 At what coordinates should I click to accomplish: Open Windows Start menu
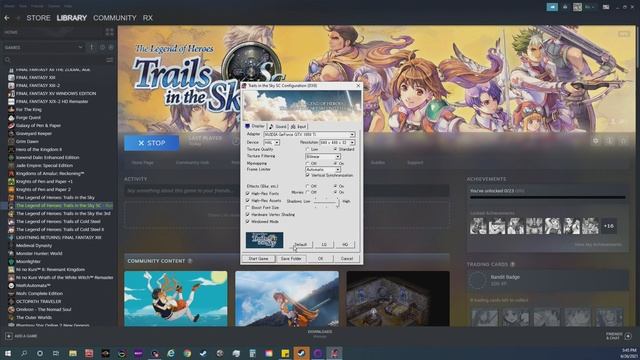8,353
